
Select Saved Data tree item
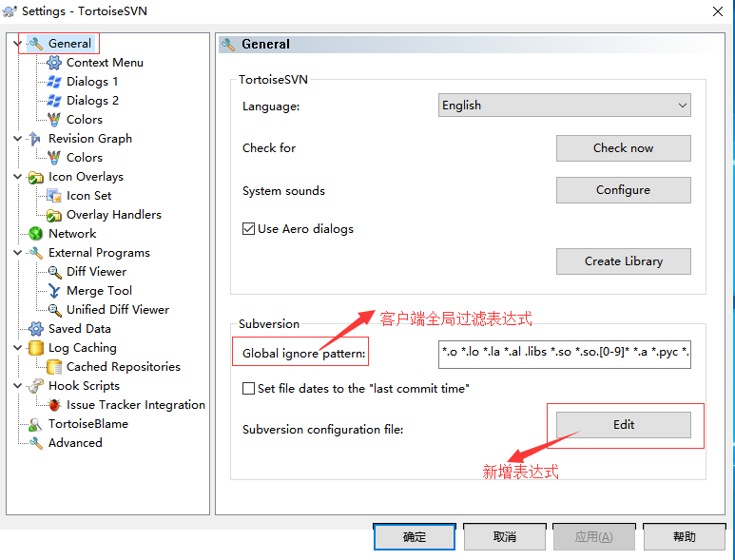click(x=79, y=329)
